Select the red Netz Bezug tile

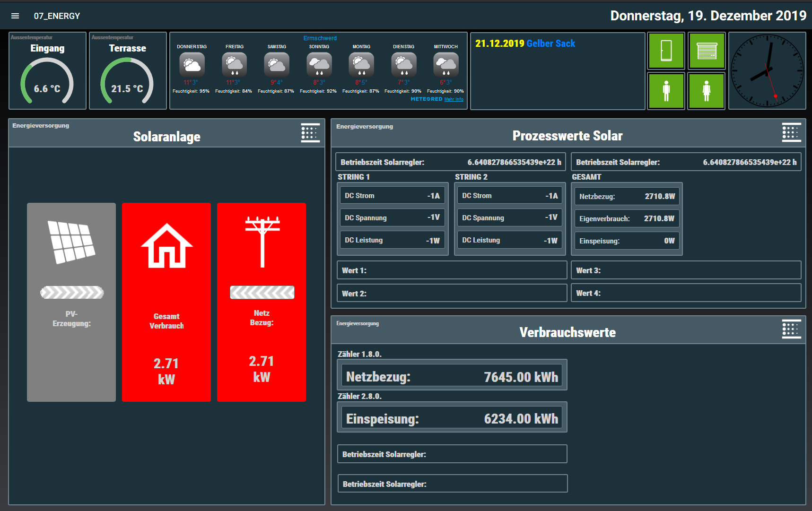[262, 302]
